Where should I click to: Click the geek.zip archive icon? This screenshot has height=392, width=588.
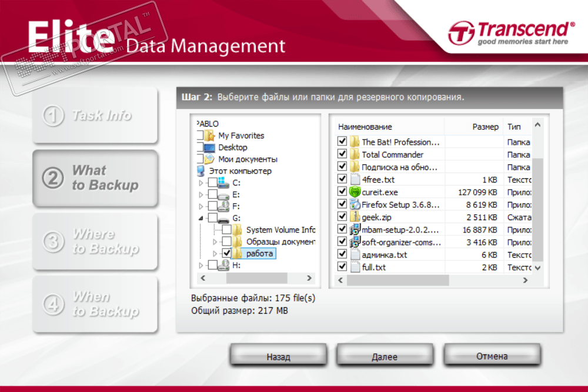click(355, 217)
